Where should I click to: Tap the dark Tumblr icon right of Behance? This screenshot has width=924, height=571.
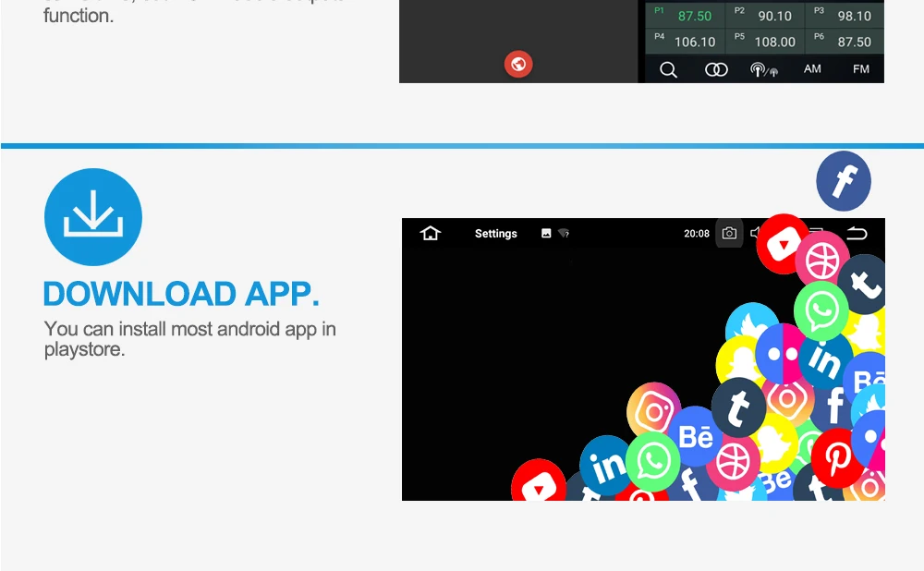[x=738, y=407]
